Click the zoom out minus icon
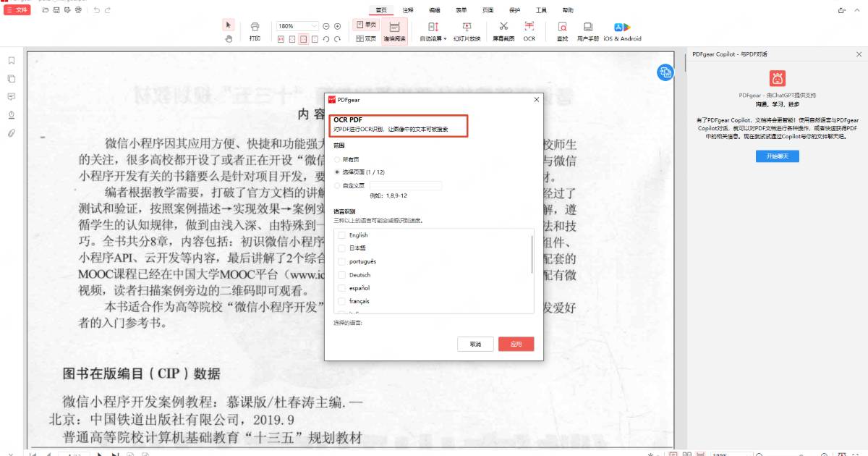The image size is (868, 456). [326, 26]
